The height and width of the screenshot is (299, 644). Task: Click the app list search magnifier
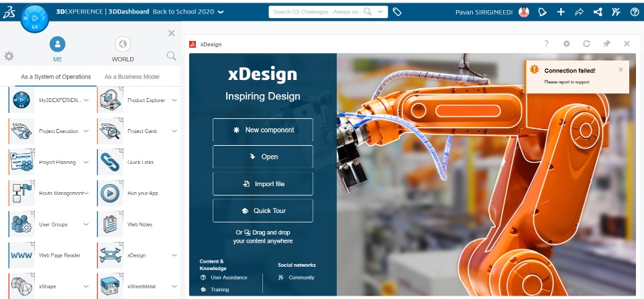171,56
